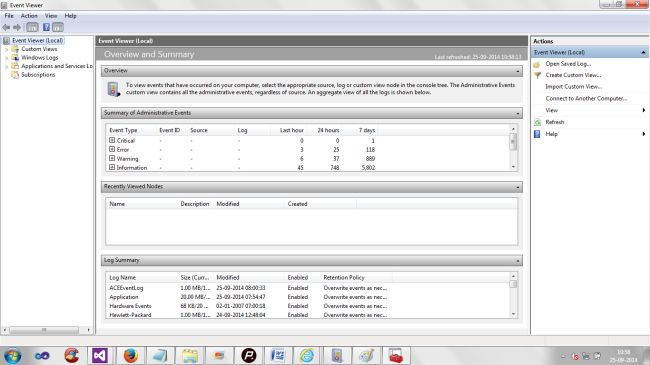Open the View menu
Image resolution: width=650 pixels, height=365 pixels.
51,16
